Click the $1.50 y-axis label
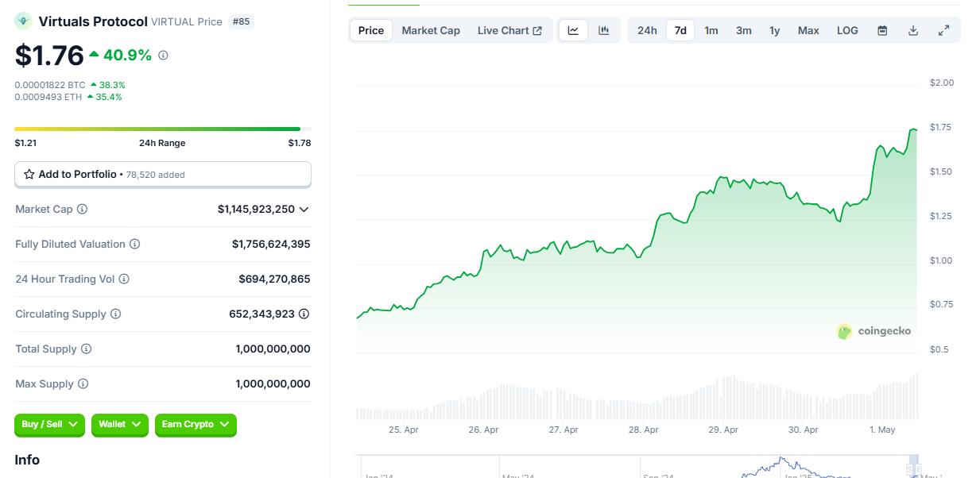 click(942, 172)
